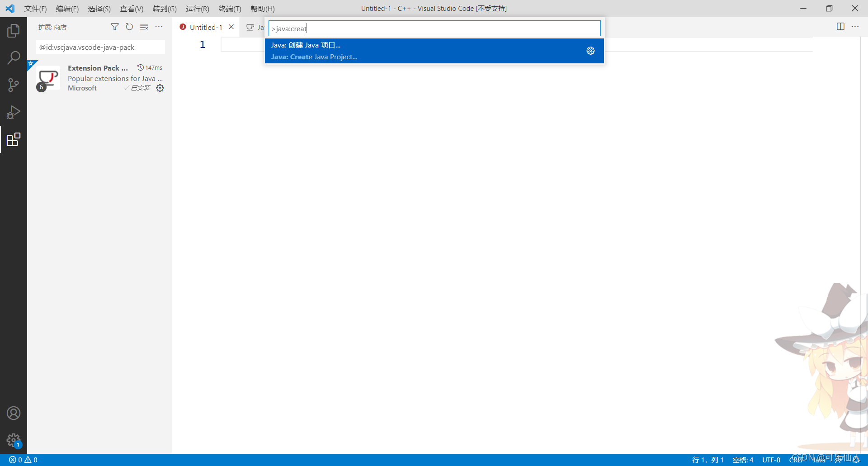868x466 pixels.
Task: Click the command palette input field
Action: point(434,29)
